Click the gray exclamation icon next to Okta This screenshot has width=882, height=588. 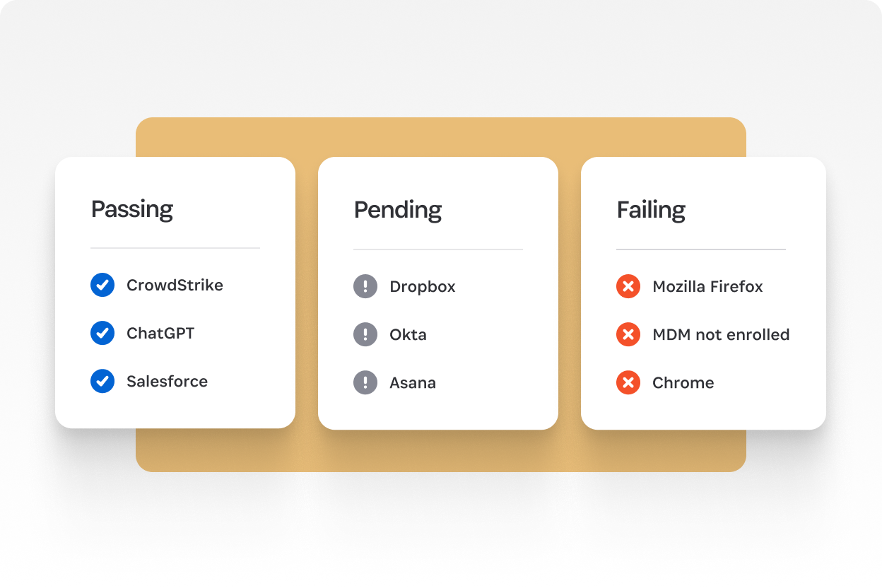(365, 334)
